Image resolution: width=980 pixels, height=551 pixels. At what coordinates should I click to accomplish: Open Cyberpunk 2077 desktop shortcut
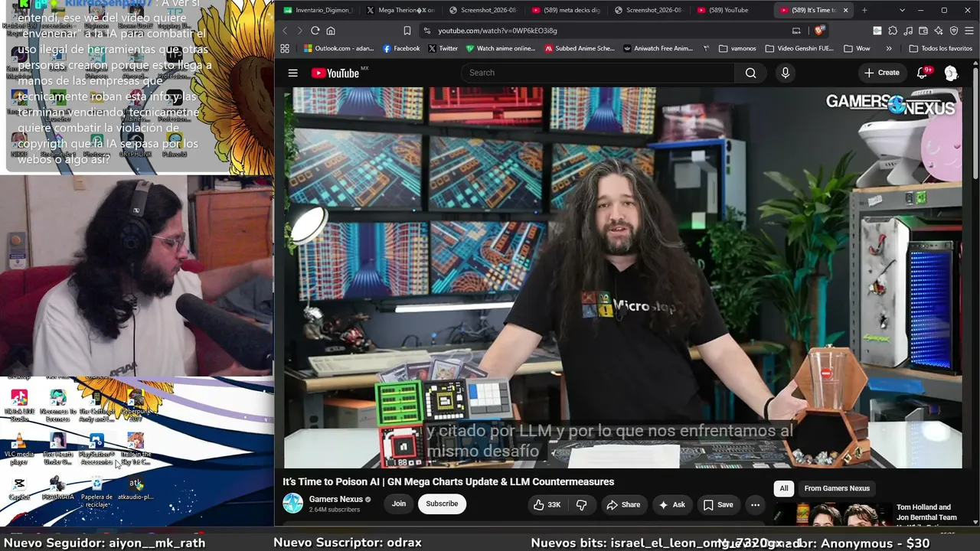pos(136,406)
